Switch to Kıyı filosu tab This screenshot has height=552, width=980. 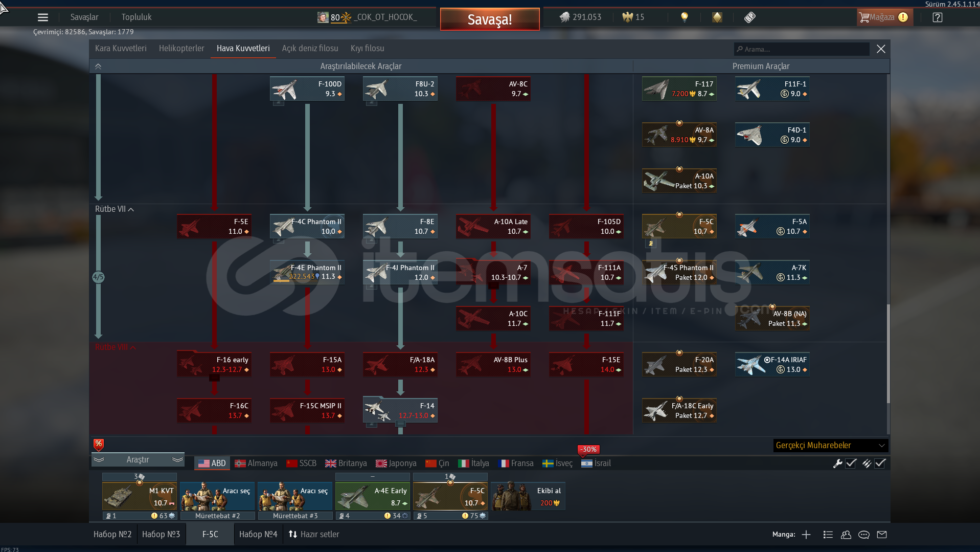click(368, 49)
